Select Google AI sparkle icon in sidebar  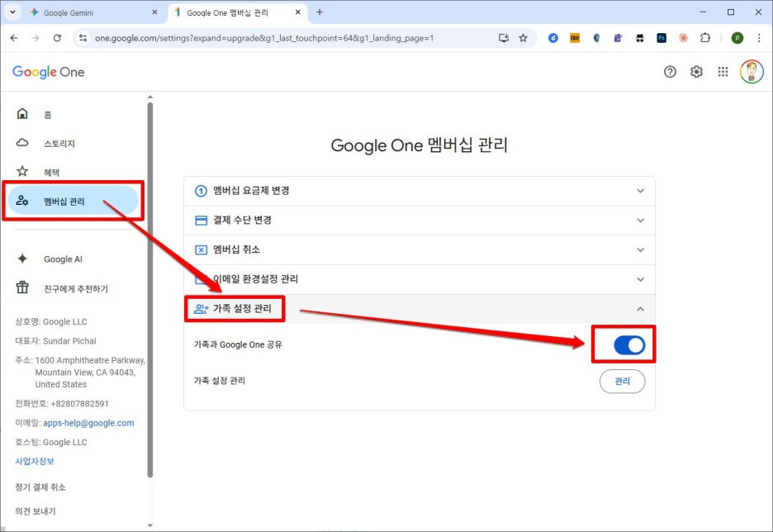(x=22, y=259)
